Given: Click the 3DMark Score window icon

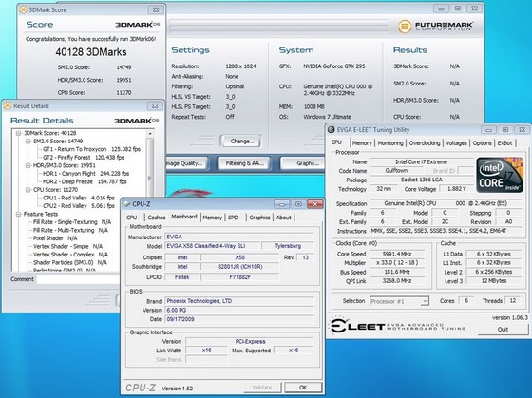Looking at the screenshot, I should (x=23, y=9).
